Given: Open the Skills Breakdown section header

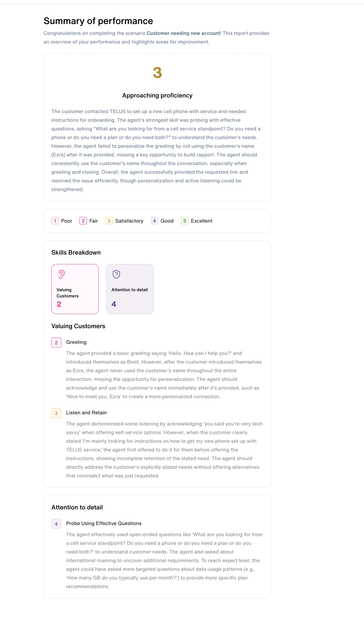Looking at the screenshot, I should 76,252.
